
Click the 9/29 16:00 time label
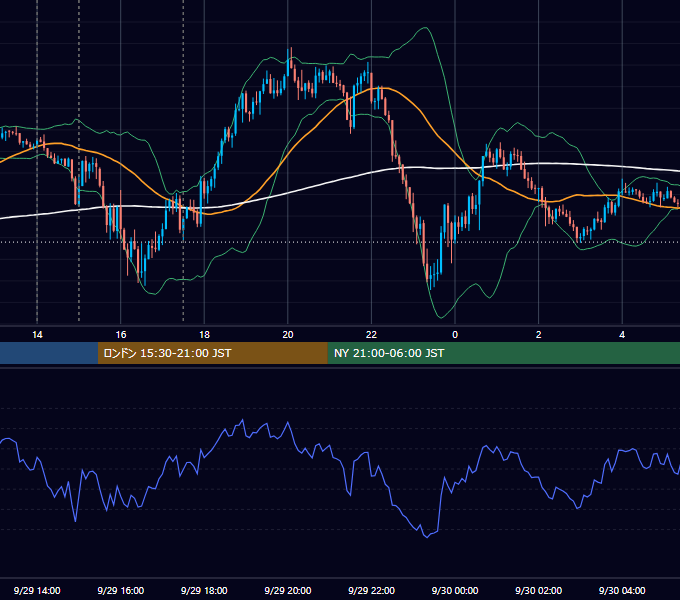click(x=121, y=590)
